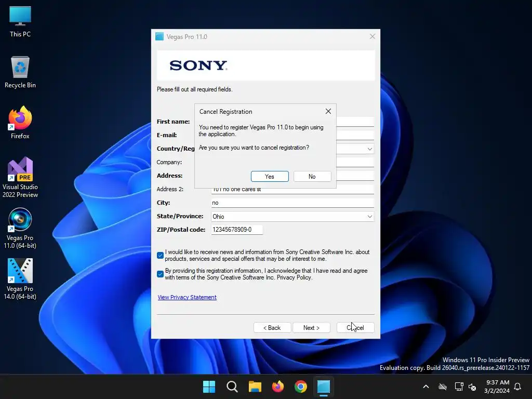Open taskbar Search

coord(232,387)
